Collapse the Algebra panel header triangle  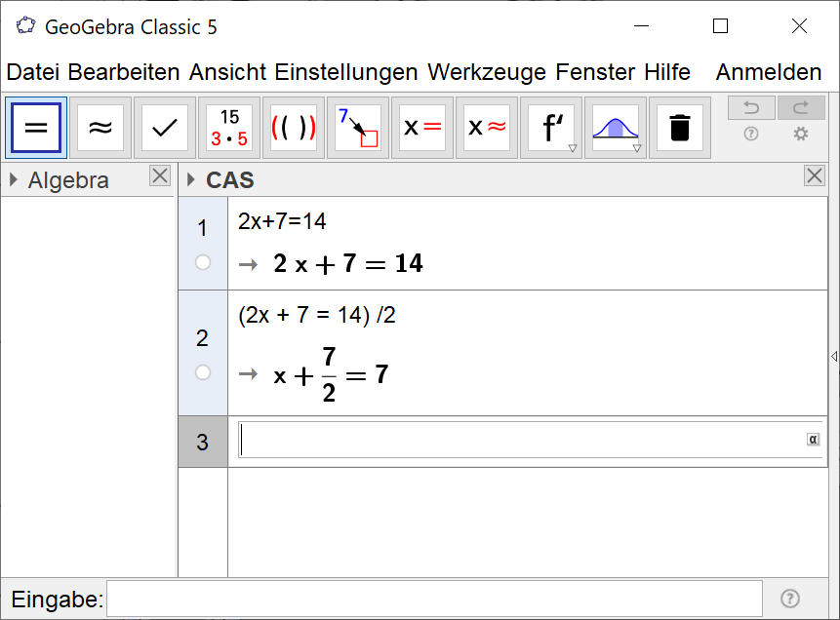(x=14, y=180)
